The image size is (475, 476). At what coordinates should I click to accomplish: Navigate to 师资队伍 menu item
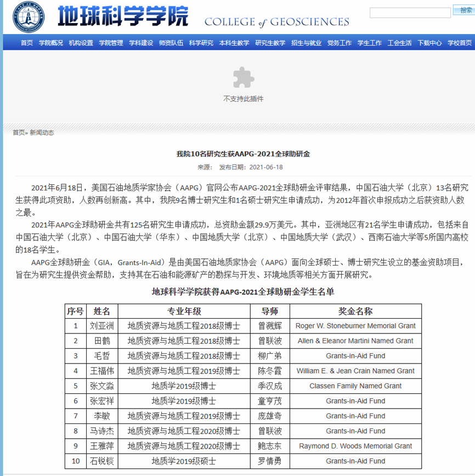pos(171,43)
